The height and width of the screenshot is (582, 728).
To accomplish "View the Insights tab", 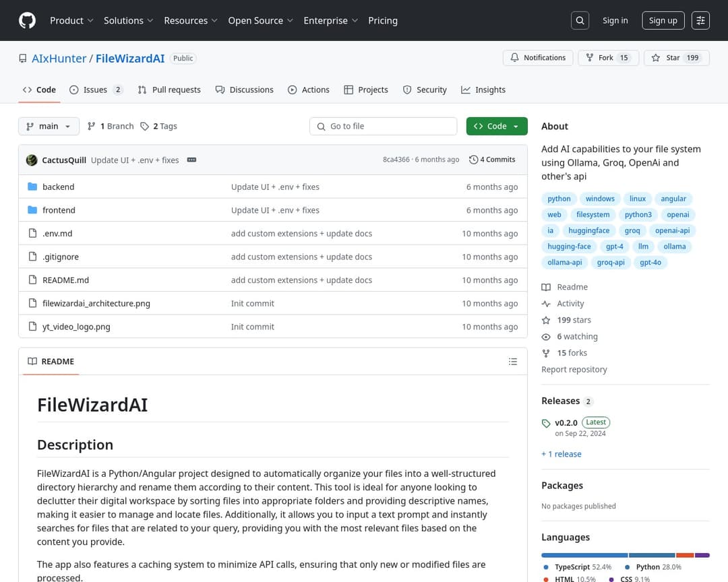I will [483, 90].
